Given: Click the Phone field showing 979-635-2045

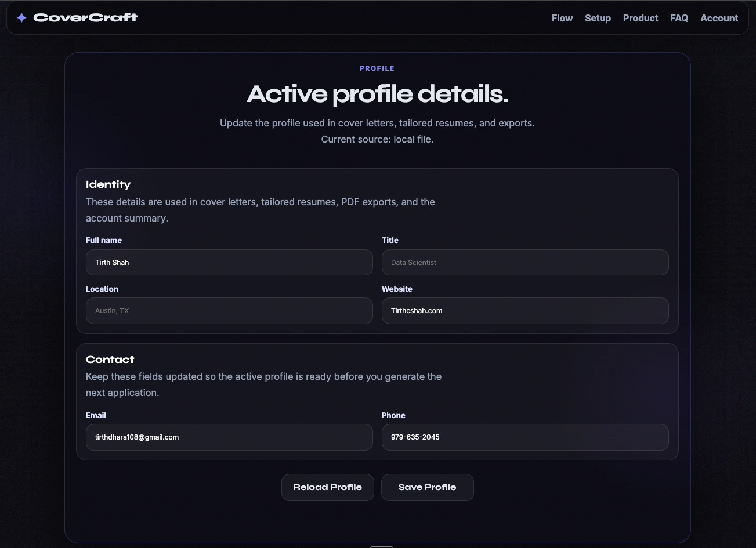Looking at the screenshot, I should point(525,437).
